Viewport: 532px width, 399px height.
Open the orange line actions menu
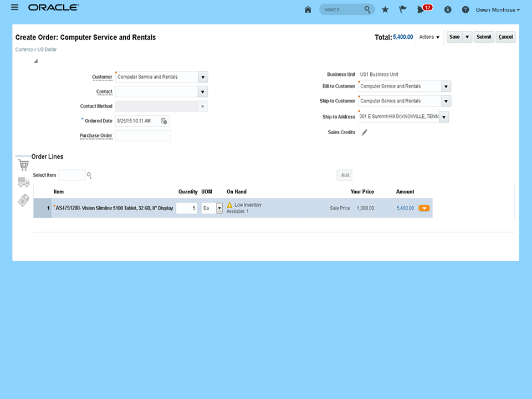[424, 208]
